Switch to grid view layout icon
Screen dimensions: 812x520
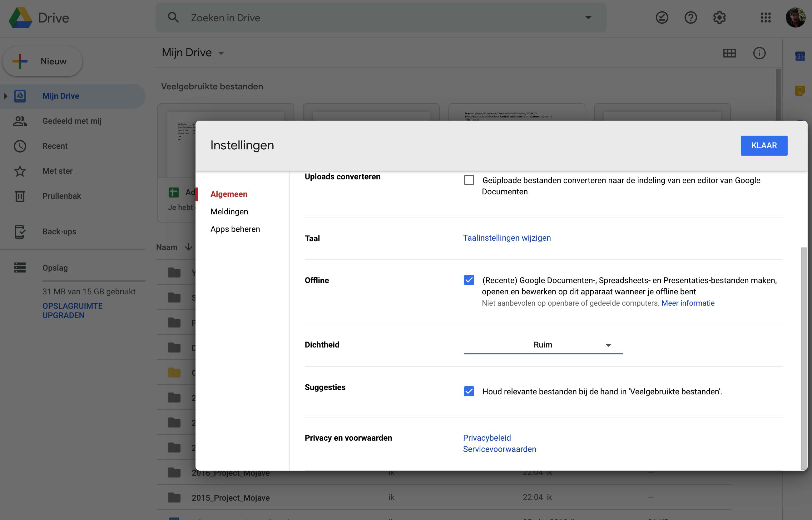pos(729,53)
